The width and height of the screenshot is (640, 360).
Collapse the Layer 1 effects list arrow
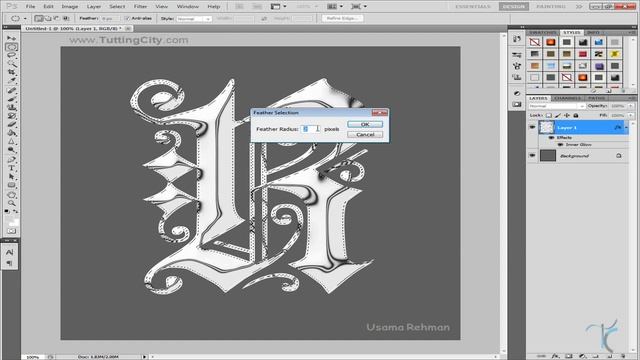pyautogui.click(x=627, y=128)
